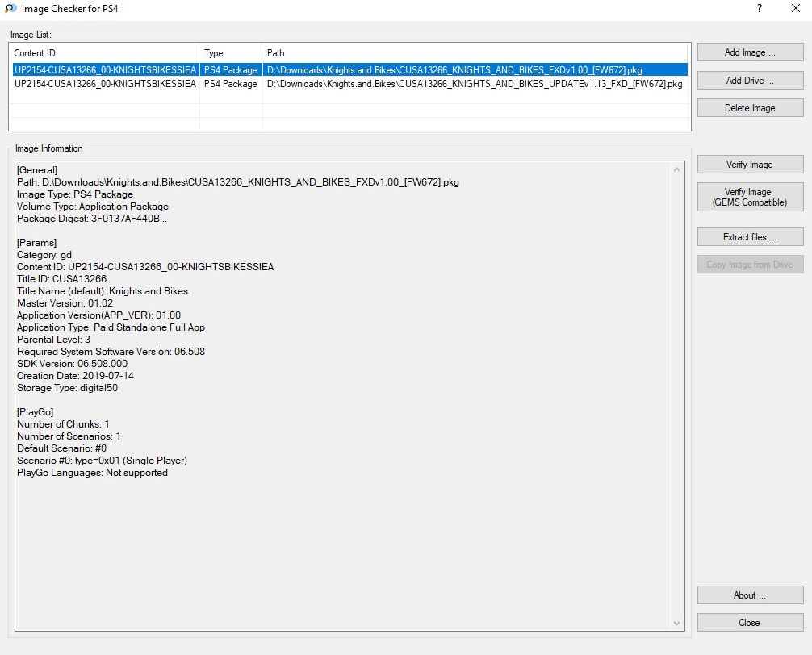Click the Master Version: 01.02 line
Image resolution: width=812 pixels, height=655 pixels.
coord(65,303)
